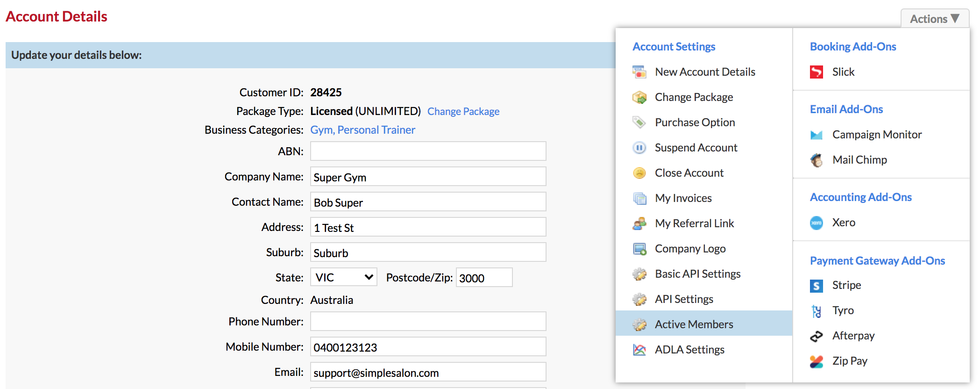The width and height of the screenshot is (980, 389).
Task: Select the highlighted Active Members entry
Action: tap(704, 324)
